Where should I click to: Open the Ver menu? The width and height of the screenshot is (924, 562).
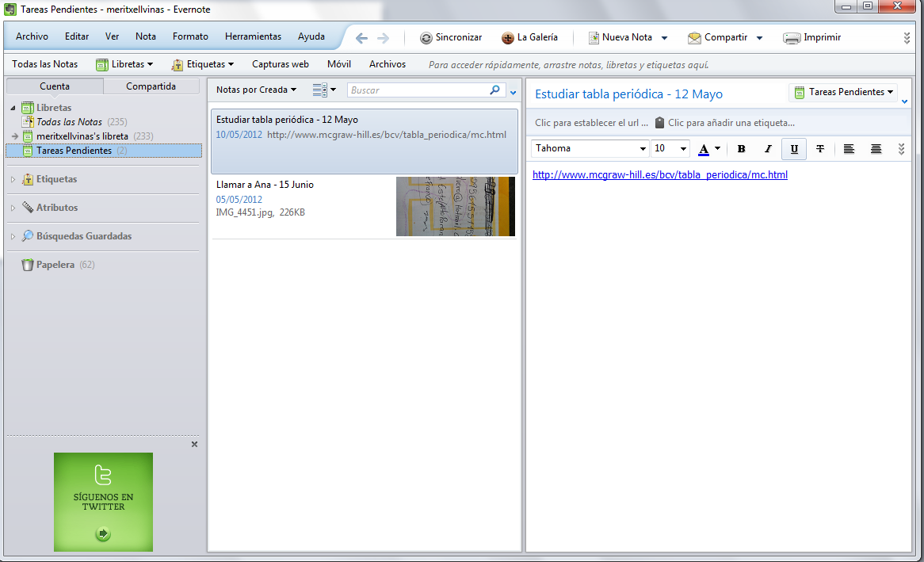[x=112, y=36]
